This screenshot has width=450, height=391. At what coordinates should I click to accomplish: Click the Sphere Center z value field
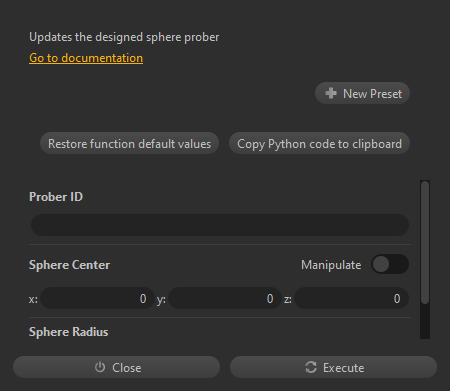tap(352, 298)
